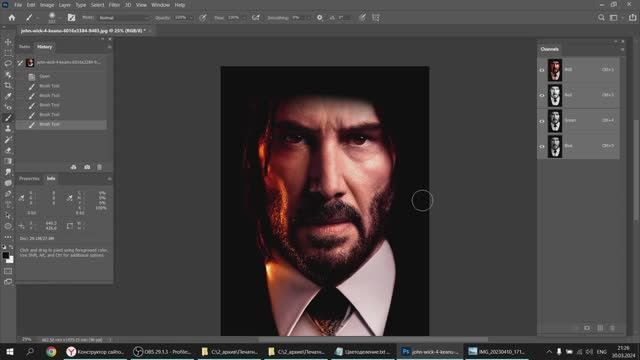Image resolution: width=640 pixels, height=360 pixels.
Task: Click the document zoom percentage field
Action: [x=27, y=340]
